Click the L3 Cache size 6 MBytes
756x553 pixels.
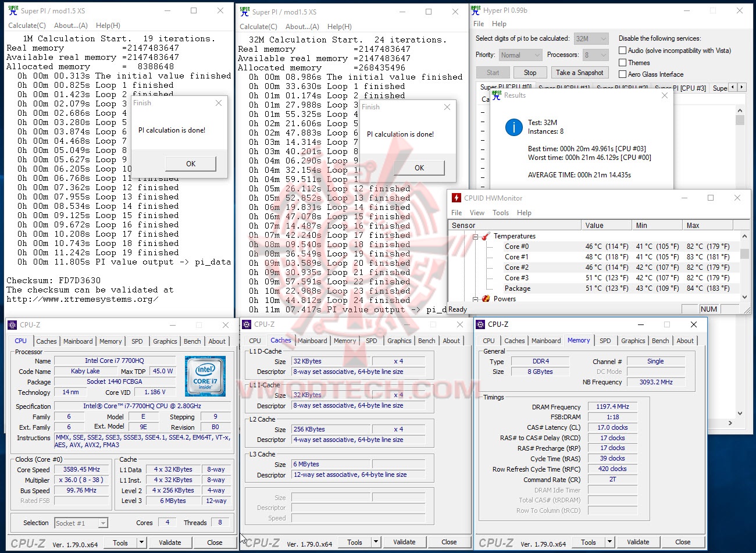(330, 464)
